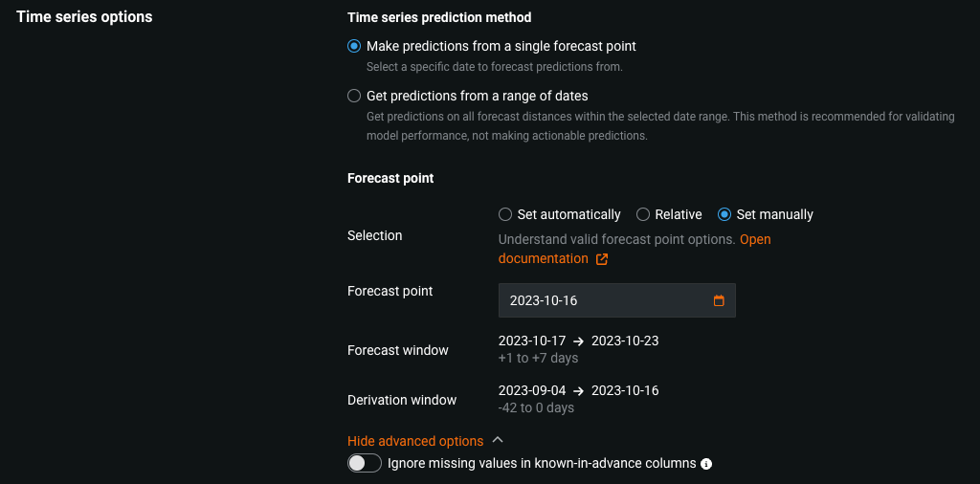Click into the Forecast point date field

click(603, 300)
